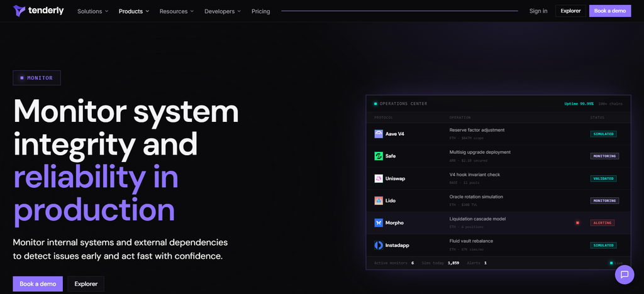The height and width of the screenshot is (294, 644).
Task: Click the MONITOR badge label
Action: (x=36, y=78)
